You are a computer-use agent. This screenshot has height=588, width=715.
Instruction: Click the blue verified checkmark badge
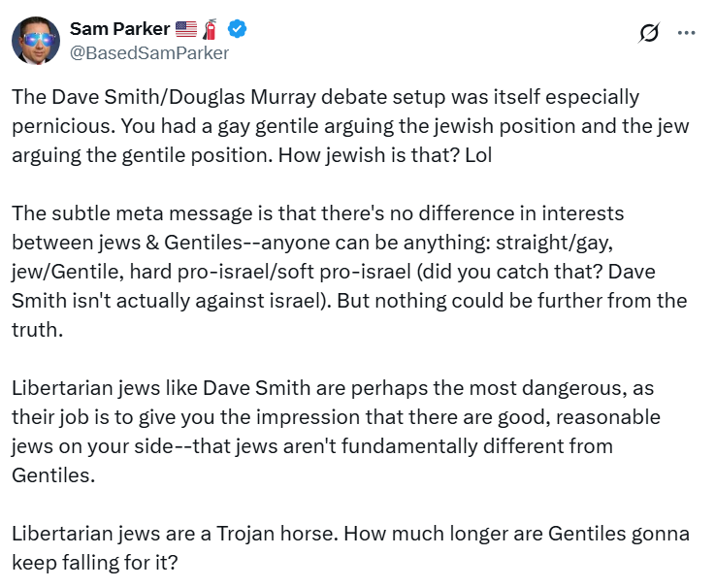[x=237, y=29]
